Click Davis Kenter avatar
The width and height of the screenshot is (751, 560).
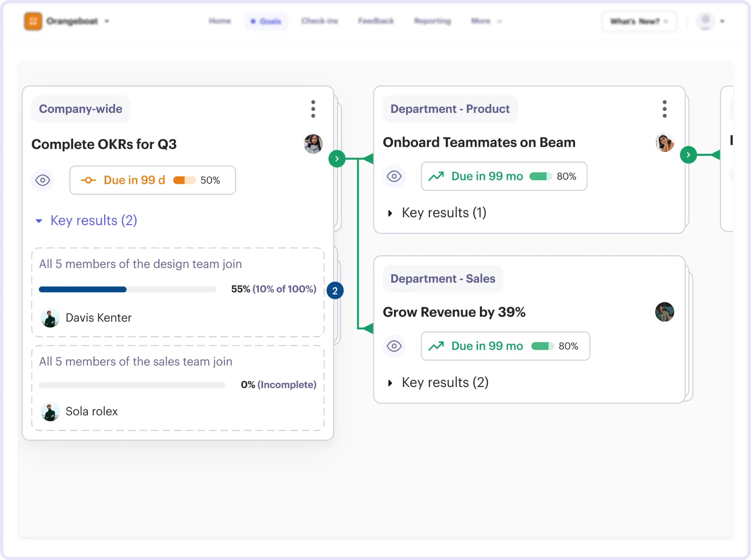(50, 318)
